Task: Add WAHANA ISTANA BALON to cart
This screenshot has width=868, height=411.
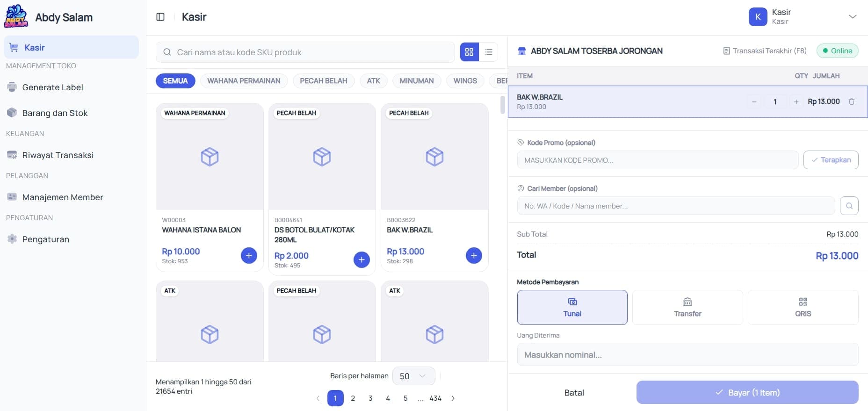Action: (x=249, y=255)
